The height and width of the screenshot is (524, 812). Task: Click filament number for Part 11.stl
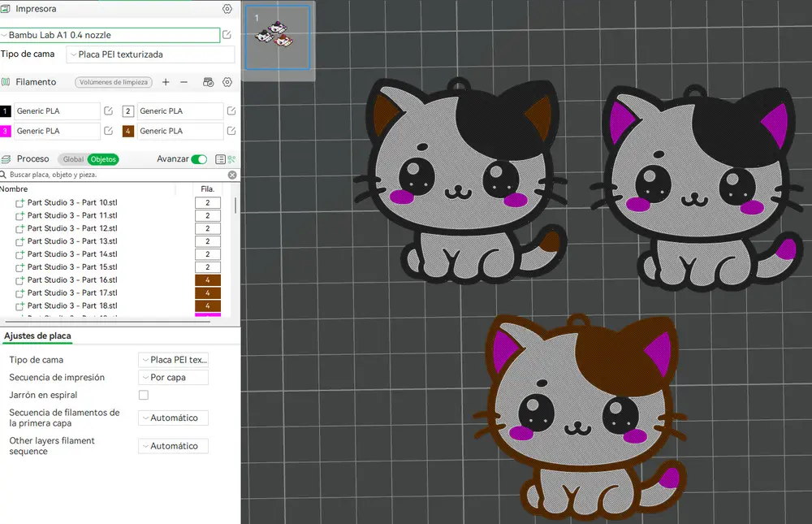pos(208,215)
